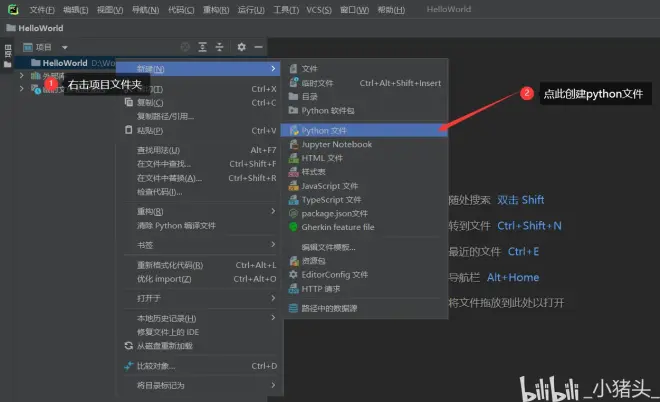Expand the 将目录标记为 submenu
Image resolution: width=660 pixels, height=402 pixels.
[x=200, y=385]
